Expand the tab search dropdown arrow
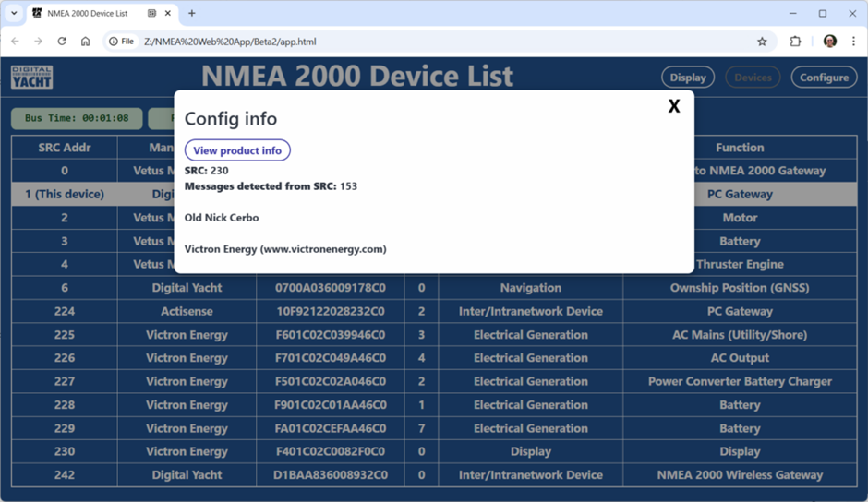 (14, 14)
